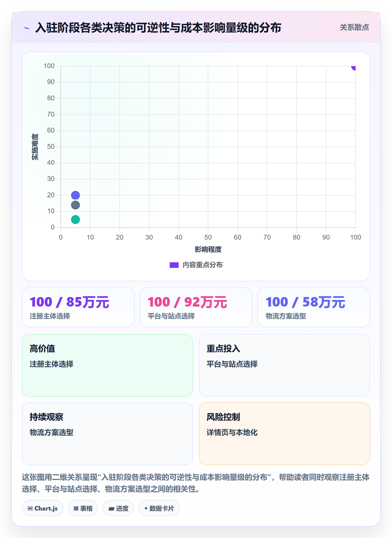This screenshot has height=538, width=392.
Task: Click "注册主体选择" inside the 高价值 card
Action: [x=52, y=364]
